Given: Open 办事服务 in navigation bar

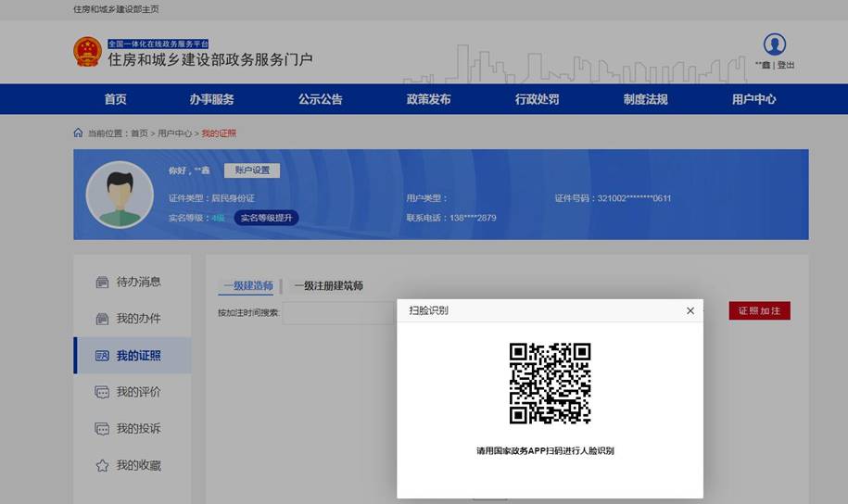Looking at the screenshot, I should click(211, 99).
